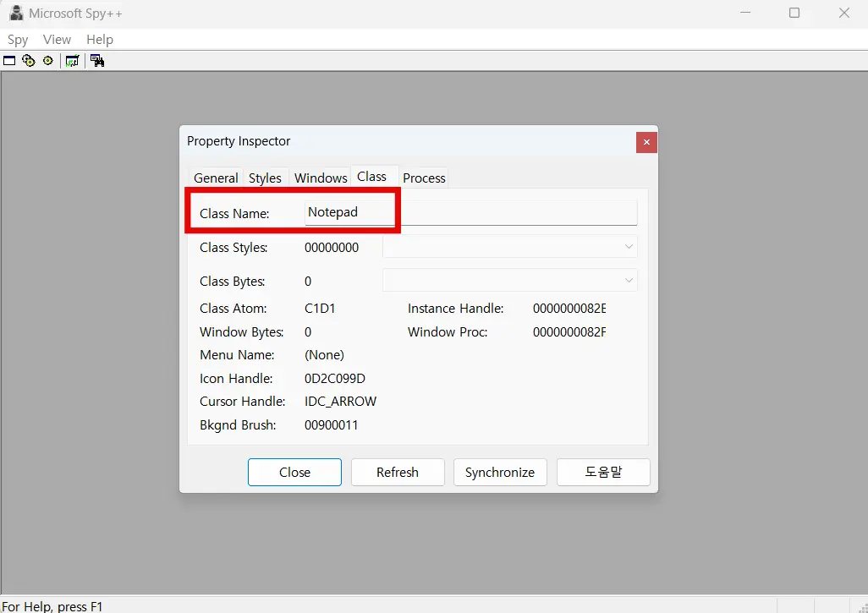Click the 도움말 help button
The width and height of the screenshot is (868, 613).
point(603,473)
